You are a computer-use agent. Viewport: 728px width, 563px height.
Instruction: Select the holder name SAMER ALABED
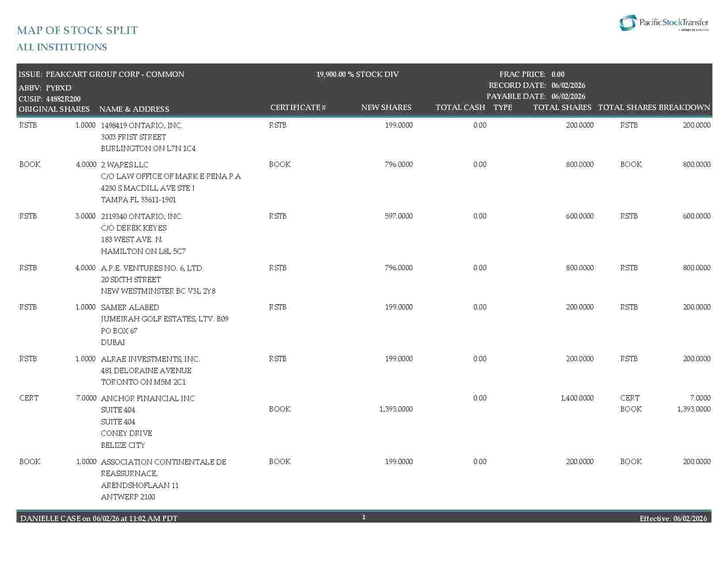130,307
